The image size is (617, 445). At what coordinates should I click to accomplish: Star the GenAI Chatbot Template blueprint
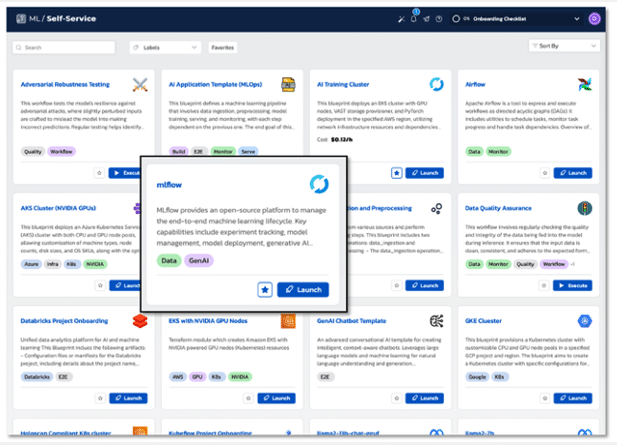click(397, 398)
